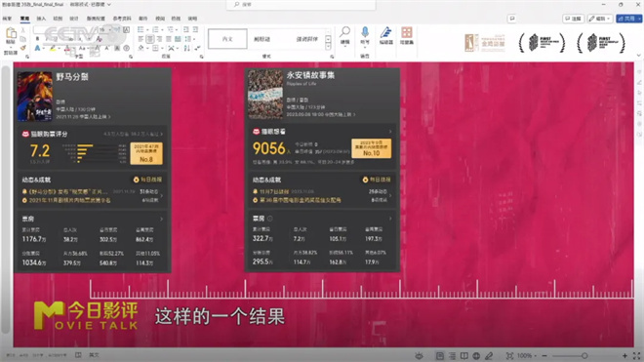
Task: Click the blue Share button
Action: pos(628,19)
